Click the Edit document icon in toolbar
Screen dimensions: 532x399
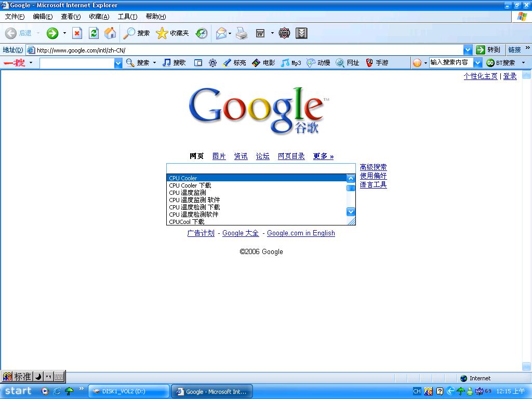(260, 33)
